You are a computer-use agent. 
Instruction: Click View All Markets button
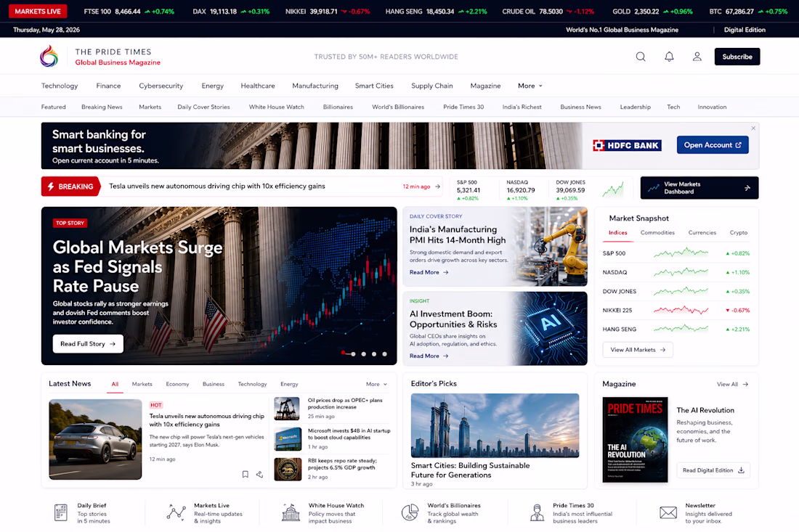[638, 350]
